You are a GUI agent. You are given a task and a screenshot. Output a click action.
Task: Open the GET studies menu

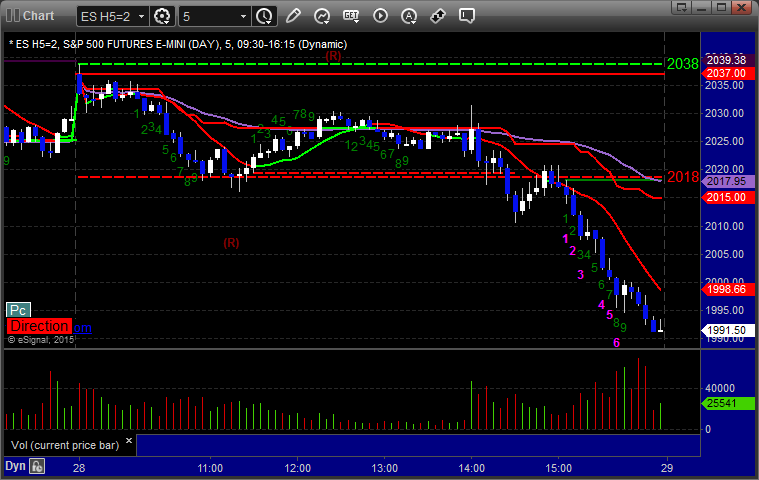pos(351,16)
